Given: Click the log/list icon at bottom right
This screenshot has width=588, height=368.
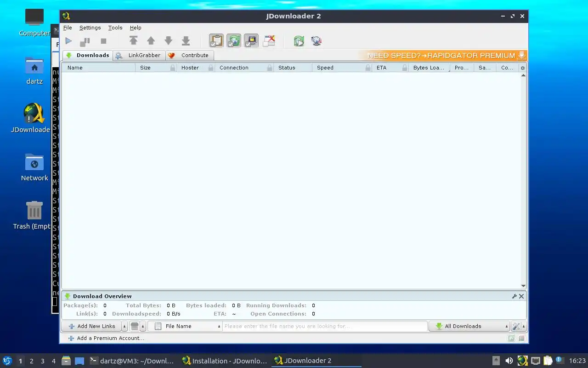Looking at the screenshot, I should 521,338.
